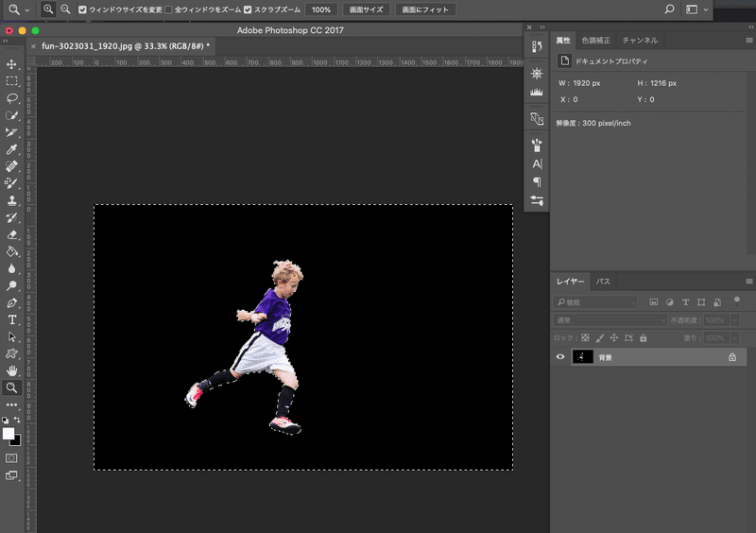Toggle lock transparent pixels

tap(585, 338)
